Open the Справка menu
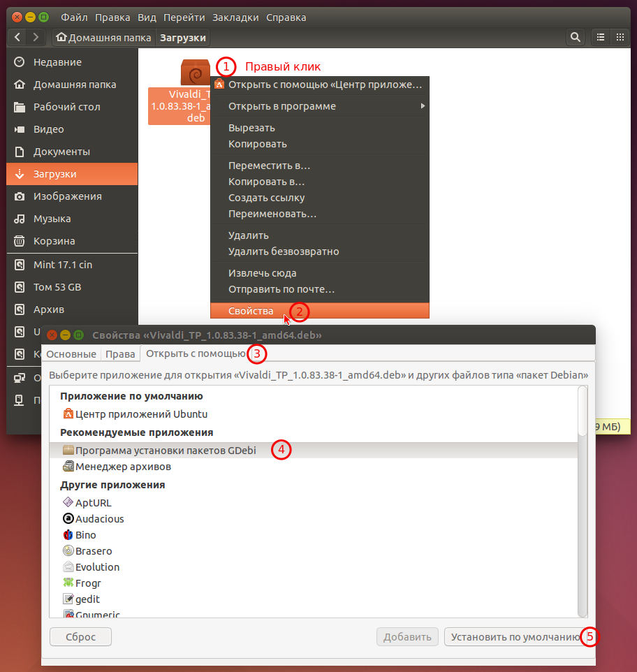The height and width of the screenshot is (672, 637). click(x=286, y=17)
